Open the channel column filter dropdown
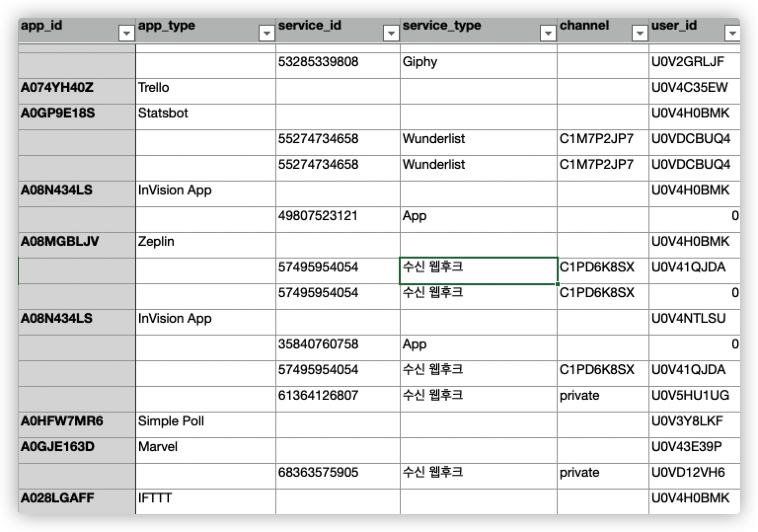This screenshot has width=758, height=532. 640,33
